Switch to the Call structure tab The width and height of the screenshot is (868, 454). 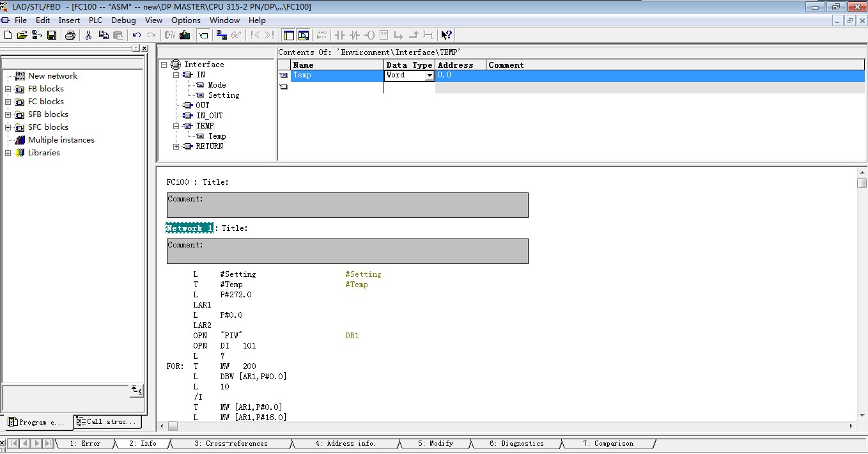[x=107, y=422]
